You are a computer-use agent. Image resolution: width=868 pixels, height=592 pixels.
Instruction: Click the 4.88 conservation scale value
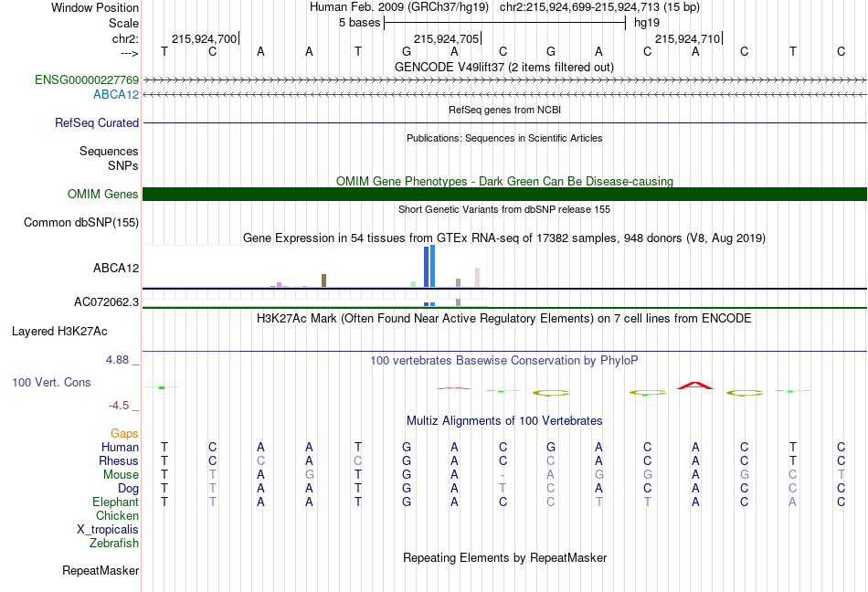[x=117, y=360]
